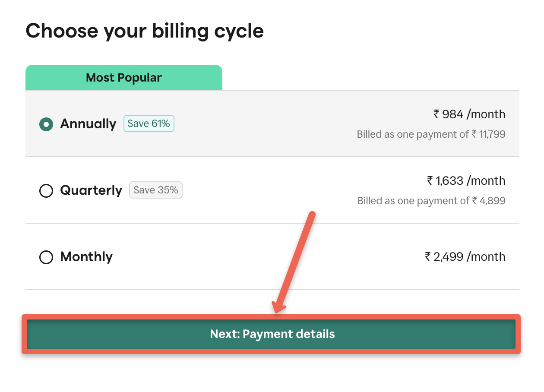
Task: Select the Annually billing radio button
Action: pyautogui.click(x=46, y=124)
